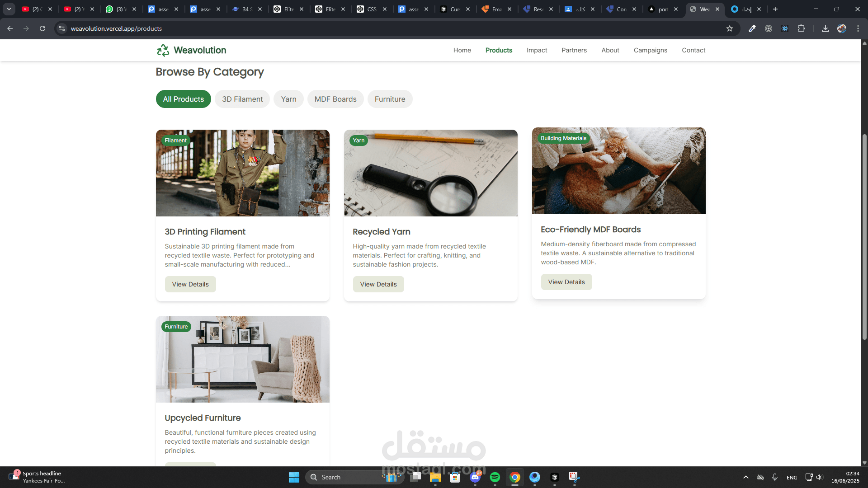
Task: Open Spotify from the taskbar
Action: [495, 477]
